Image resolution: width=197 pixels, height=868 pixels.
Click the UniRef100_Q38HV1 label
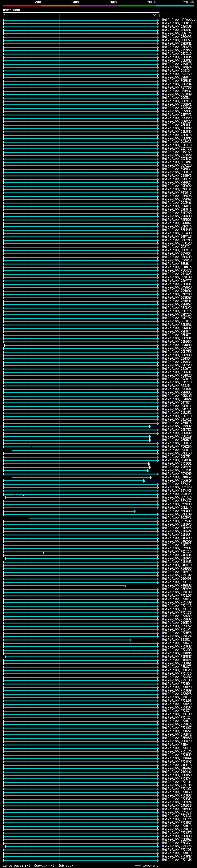(x=176, y=104)
